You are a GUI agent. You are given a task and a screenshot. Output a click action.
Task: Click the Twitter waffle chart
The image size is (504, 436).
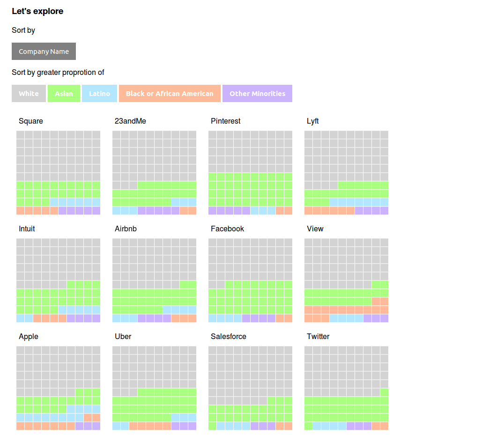tap(346, 388)
